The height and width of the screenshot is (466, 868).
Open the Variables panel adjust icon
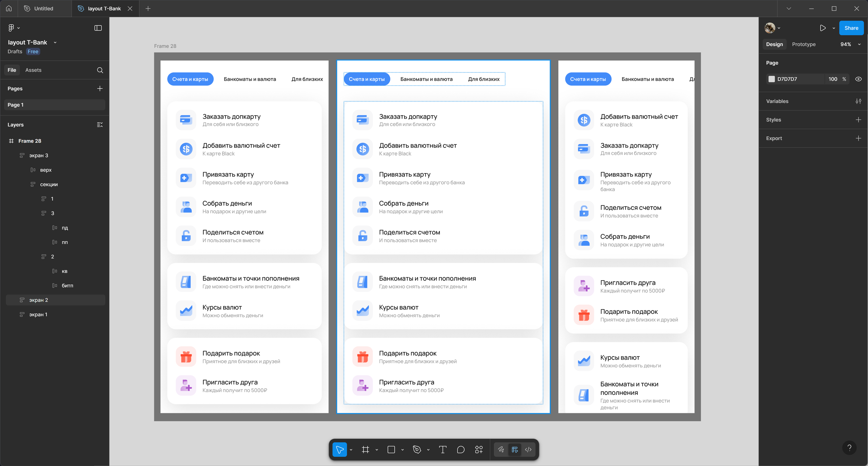[858, 101]
